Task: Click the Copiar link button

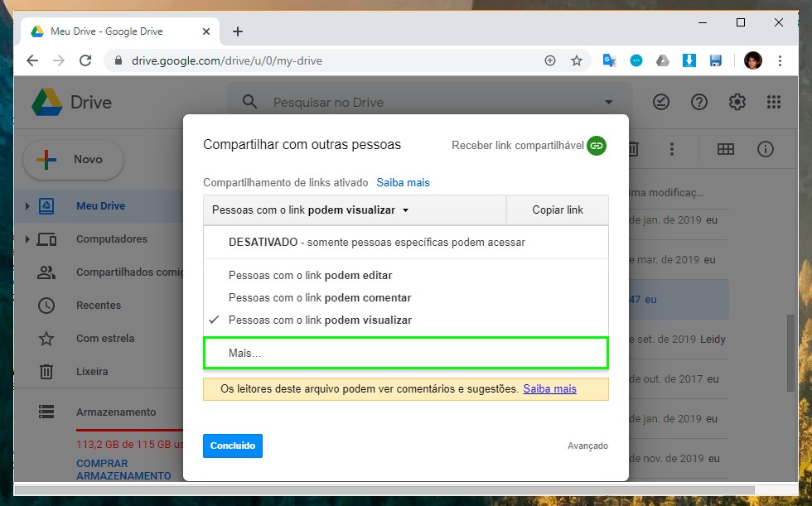Action: (x=557, y=210)
